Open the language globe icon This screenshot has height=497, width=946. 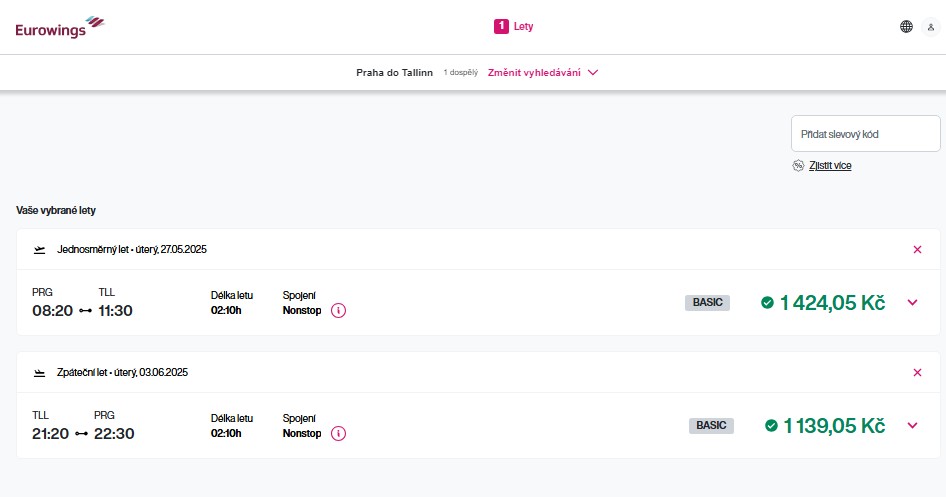pyautogui.click(x=906, y=27)
